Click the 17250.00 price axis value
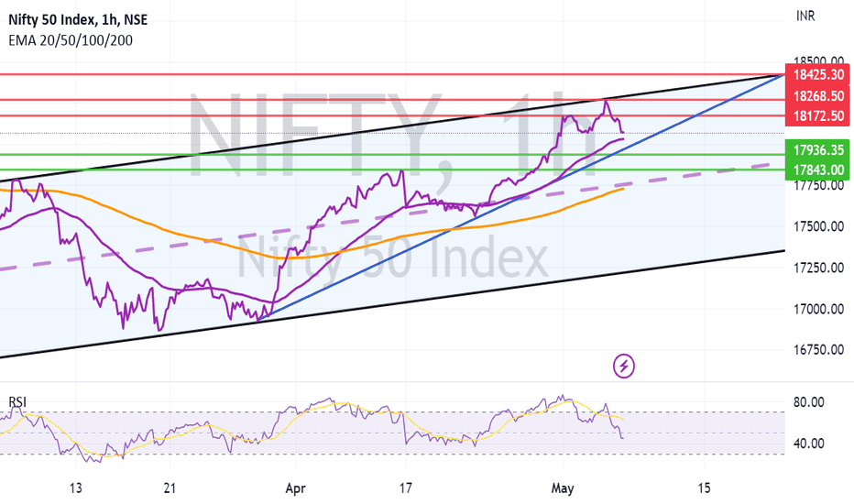The height and width of the screenshot is (504, 854). tap(818, 268)
